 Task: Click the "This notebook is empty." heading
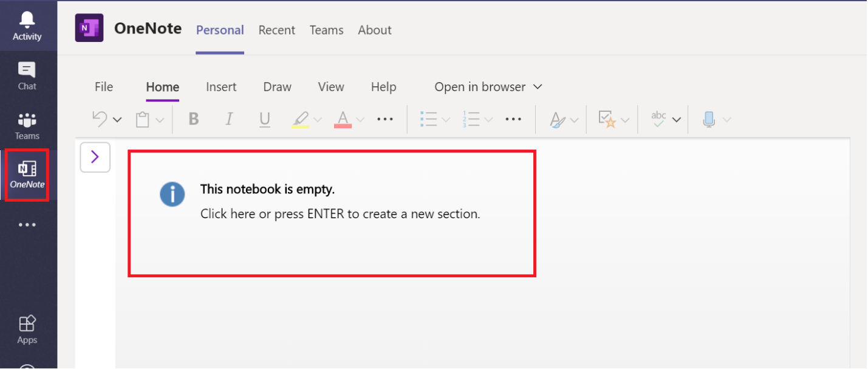pos(267,190)
